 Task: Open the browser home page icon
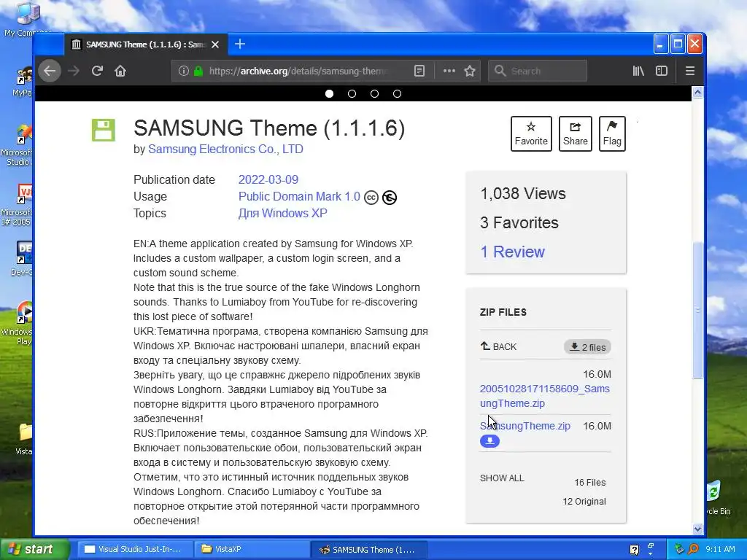[x=120, y=71]
